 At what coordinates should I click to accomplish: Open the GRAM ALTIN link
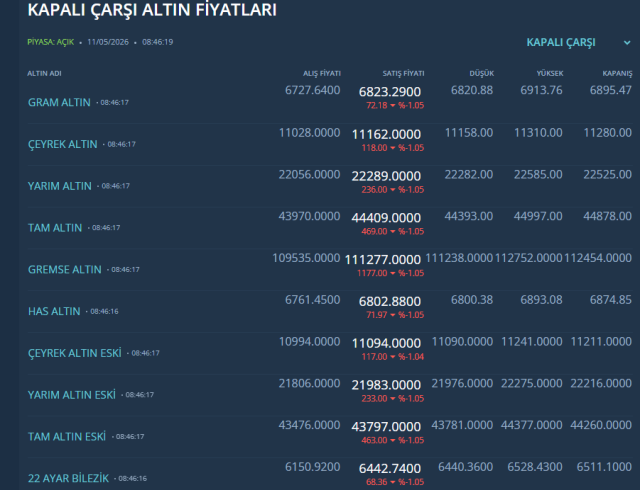coord(59,102)
